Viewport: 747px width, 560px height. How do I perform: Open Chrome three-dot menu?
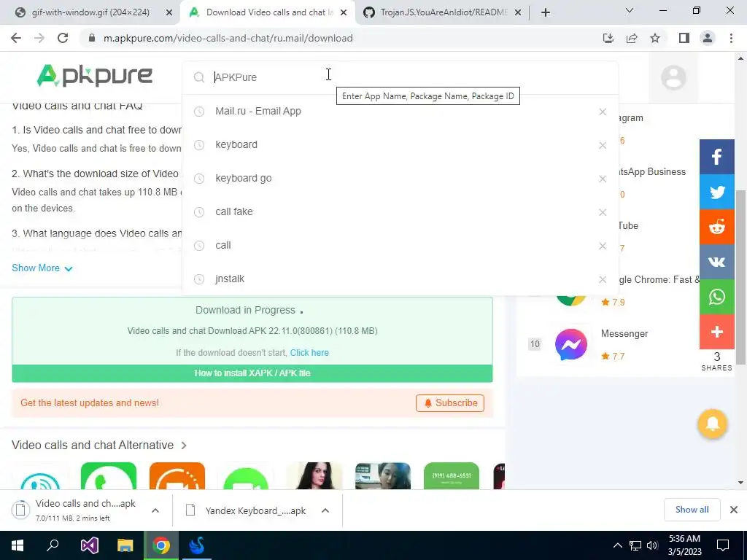click(x=731, y=38)
